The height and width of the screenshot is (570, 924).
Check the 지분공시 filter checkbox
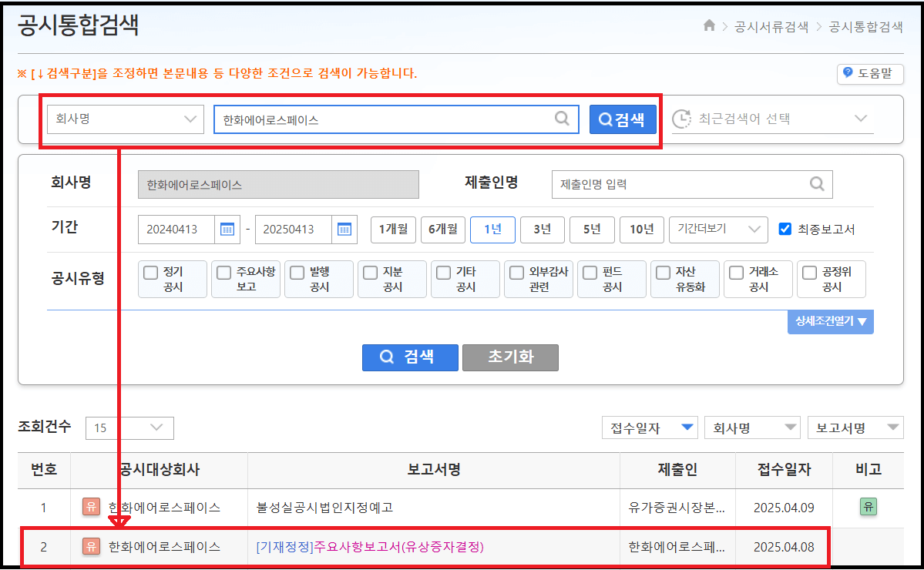click(x=370, y=273)
